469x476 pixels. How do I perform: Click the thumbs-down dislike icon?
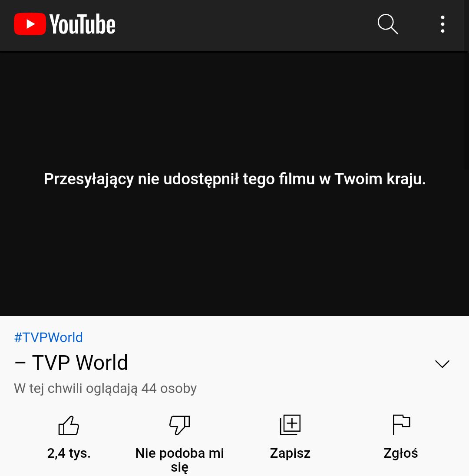[x=179, y=425]
